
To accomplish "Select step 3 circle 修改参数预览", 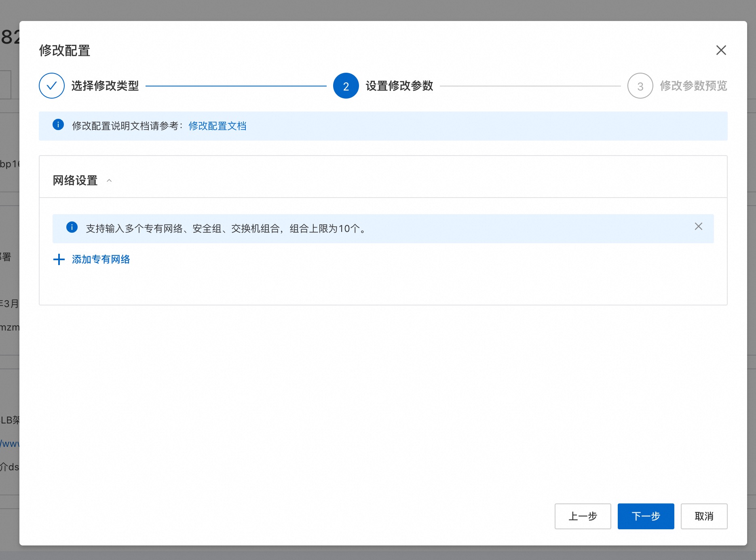I will coord(640,86).
